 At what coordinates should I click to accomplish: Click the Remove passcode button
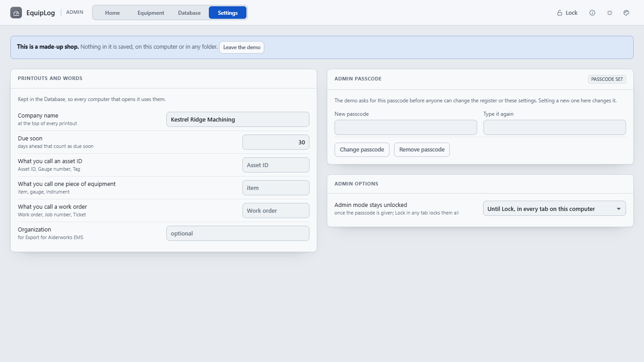(422, 150)
